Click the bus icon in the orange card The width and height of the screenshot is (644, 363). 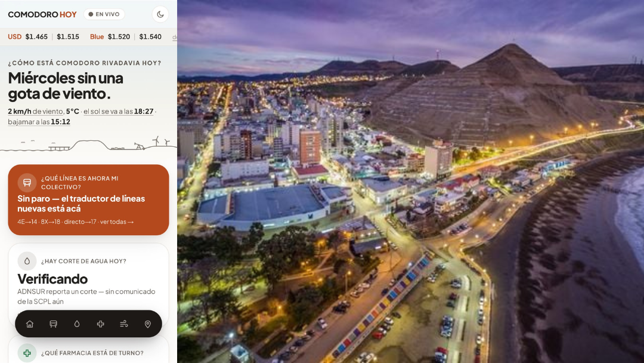click(27, 183)
